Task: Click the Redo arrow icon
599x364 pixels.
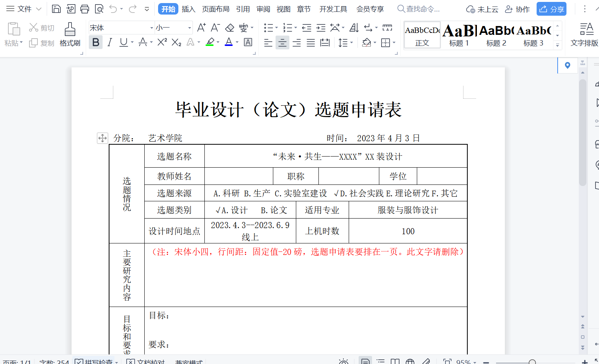Action: click(x=132, y=9)
